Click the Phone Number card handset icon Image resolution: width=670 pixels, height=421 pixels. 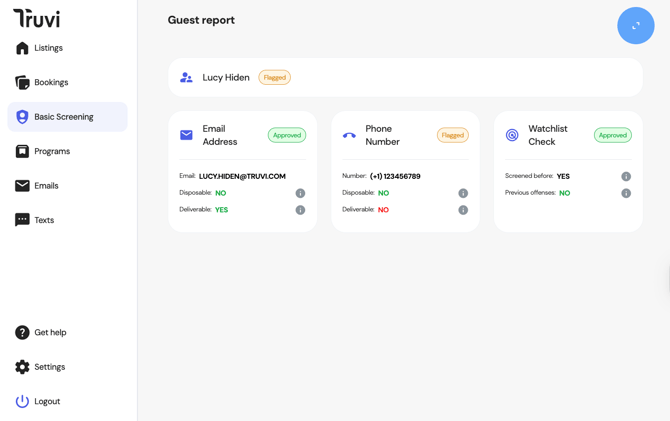coord(349,135)
